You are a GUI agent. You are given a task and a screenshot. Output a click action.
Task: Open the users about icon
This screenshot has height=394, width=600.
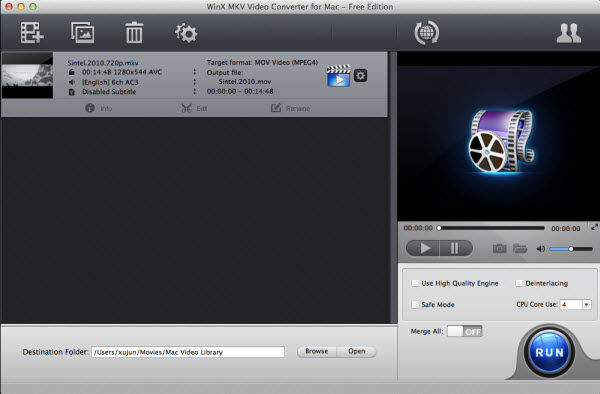click(569, 33)
